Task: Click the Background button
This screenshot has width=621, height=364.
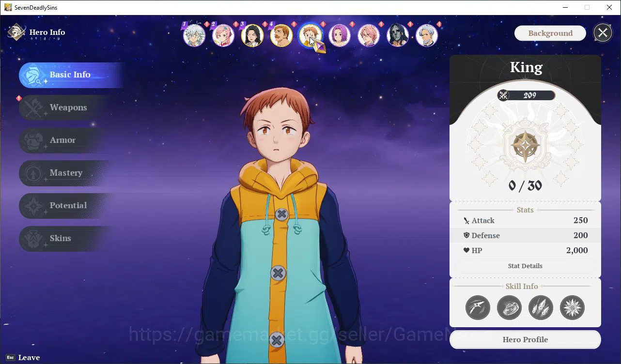Action: (x=550, y=33)
